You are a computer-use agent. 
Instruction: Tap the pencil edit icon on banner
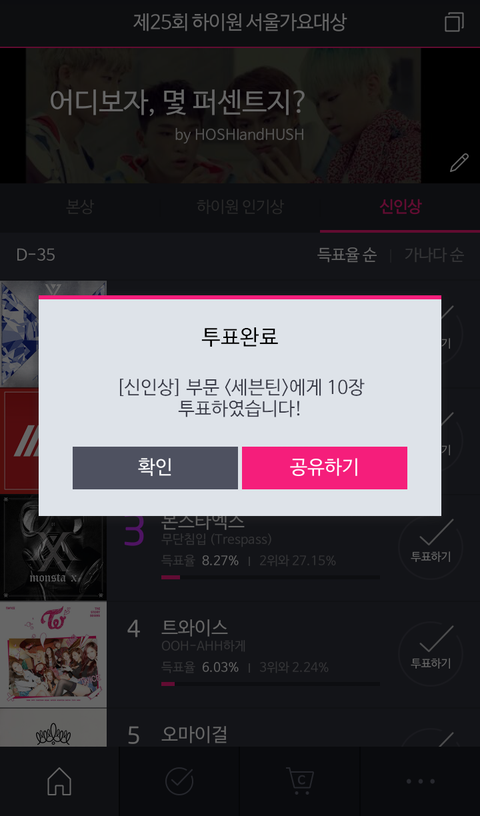(459, 162)
